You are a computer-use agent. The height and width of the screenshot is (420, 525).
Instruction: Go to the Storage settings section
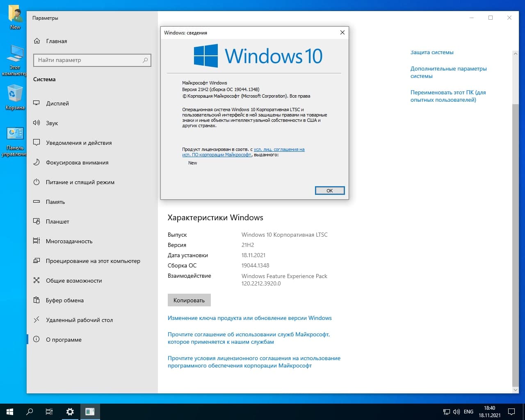[x=55, y=202]
